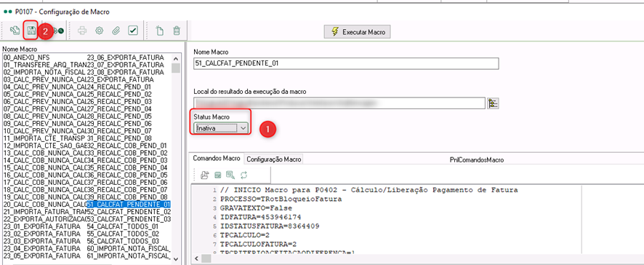Create new macro with the new document icon
This screenshot has height=265, width=644.
point(160,31)
